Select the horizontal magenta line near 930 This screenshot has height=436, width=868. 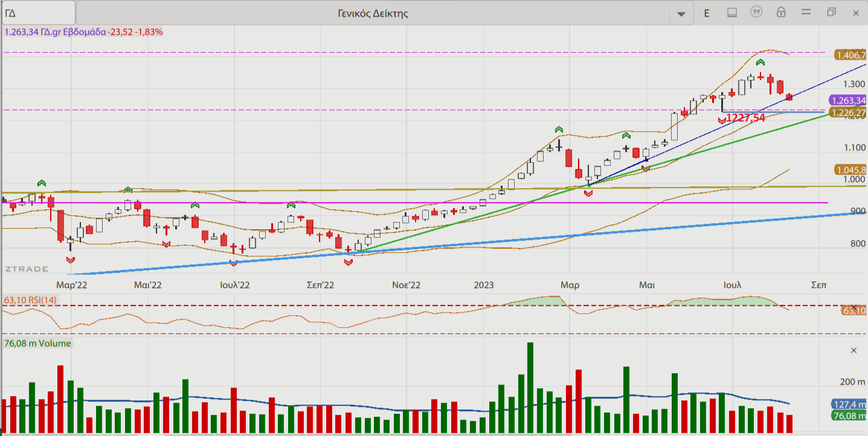(414, 203)
